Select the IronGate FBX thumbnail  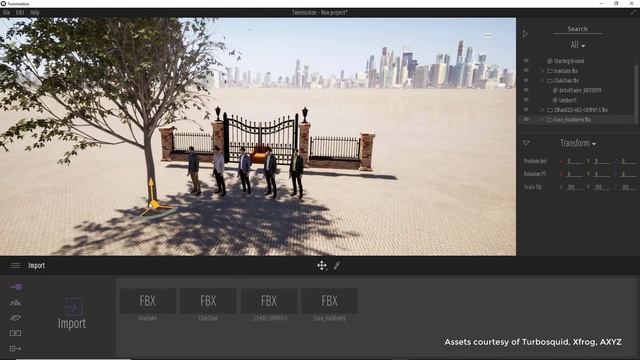click(147, 301)
